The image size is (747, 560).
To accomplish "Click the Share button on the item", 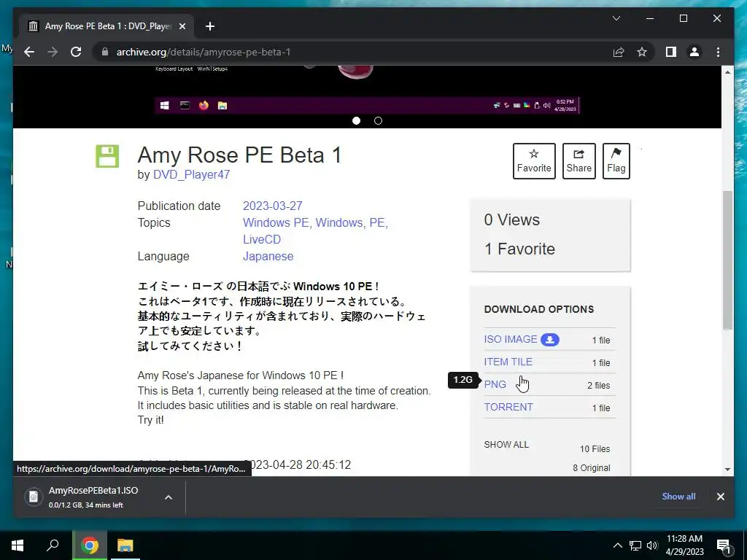I will point(578,161).
